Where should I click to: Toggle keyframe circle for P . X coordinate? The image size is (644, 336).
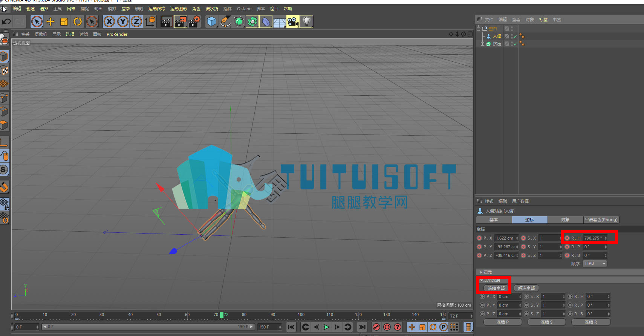(x=479, y=238)
